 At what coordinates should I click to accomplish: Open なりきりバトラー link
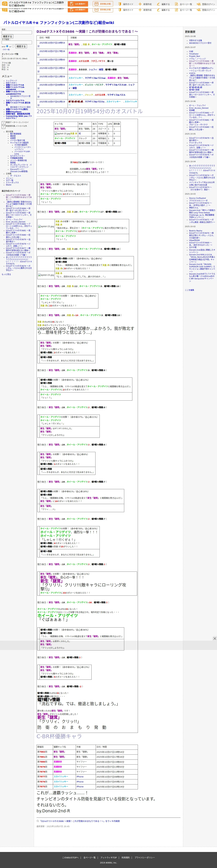pyautogui.click(x=18, y=156)
